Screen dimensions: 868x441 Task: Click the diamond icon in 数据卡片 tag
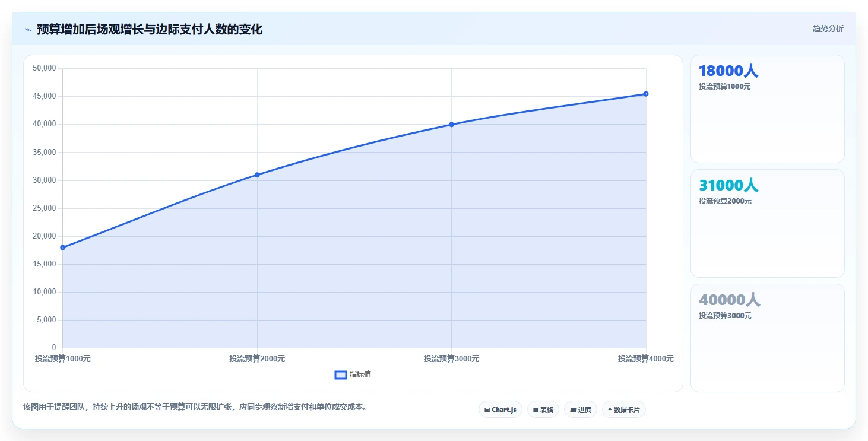610,410
